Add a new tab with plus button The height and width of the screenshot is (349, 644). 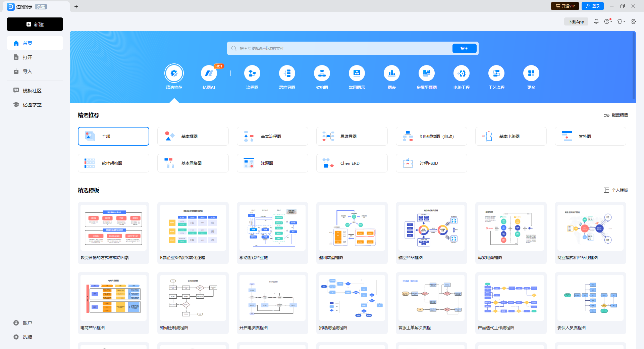click(76, 6)
